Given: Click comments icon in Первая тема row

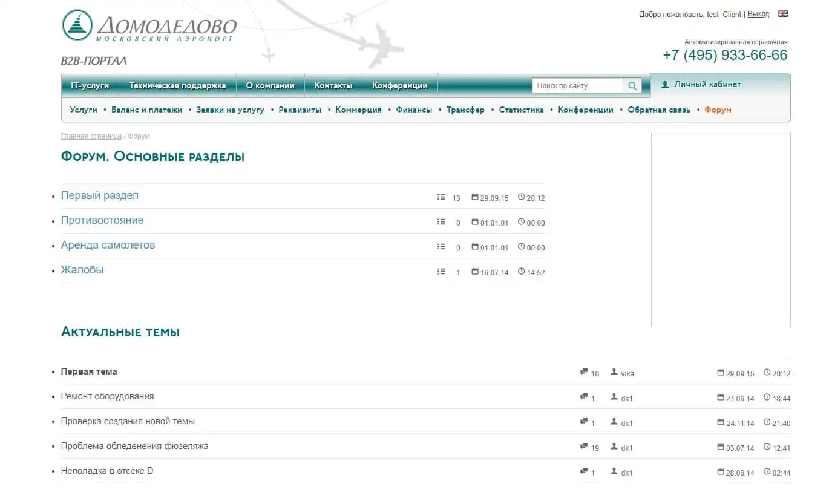Looking at the screenshot, I should pyautogui.click(x=584, y=372).
